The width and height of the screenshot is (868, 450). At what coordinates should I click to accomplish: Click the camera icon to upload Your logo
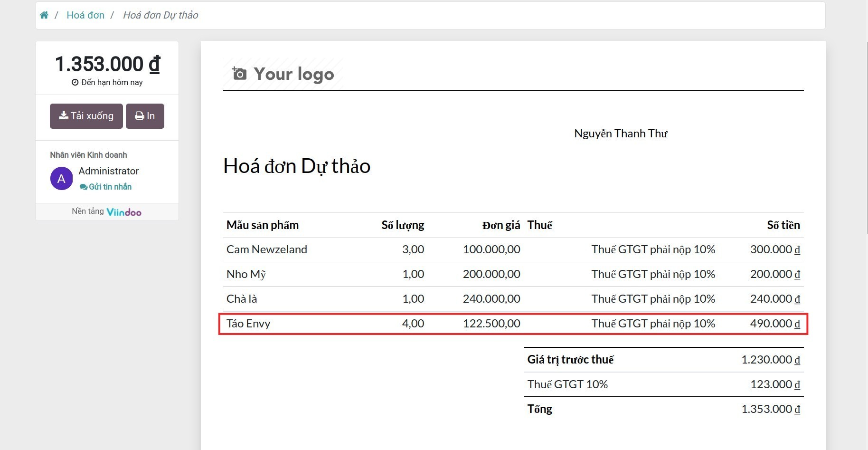239,73
